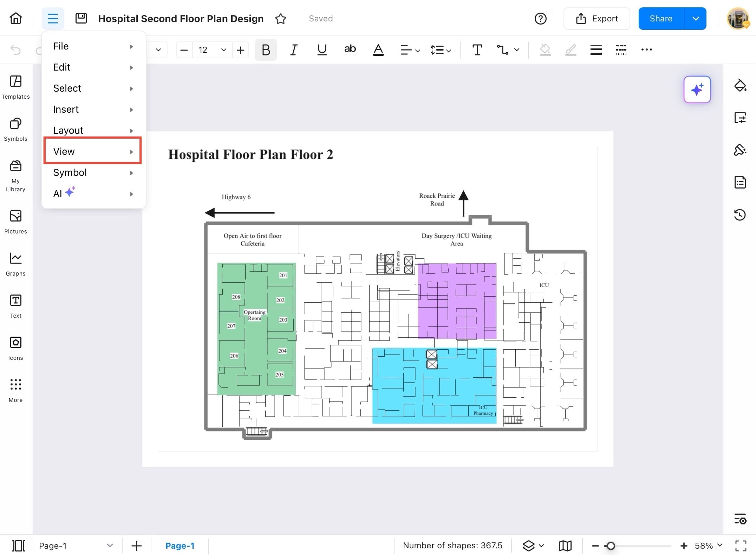Image resolution: width=756 pixels, height=555 pixels.
Task: Open the page settings panel
Action: point(741,118)
